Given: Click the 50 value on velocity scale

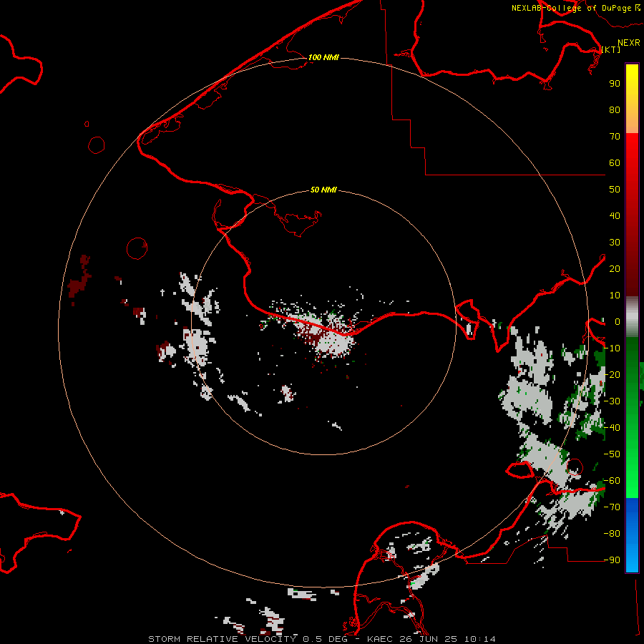Looking at the screenshot, I should pos(615,190).
